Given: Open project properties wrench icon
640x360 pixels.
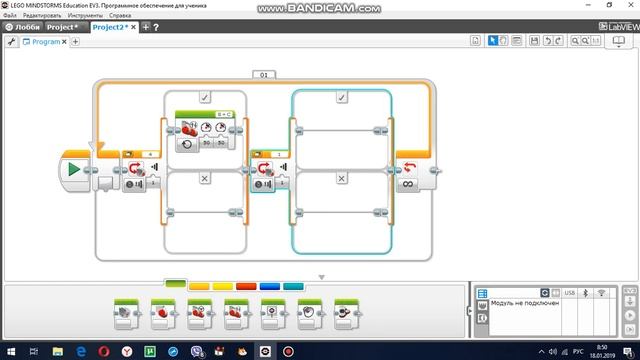Looking at the screenshot, I should tap(11, 41).
